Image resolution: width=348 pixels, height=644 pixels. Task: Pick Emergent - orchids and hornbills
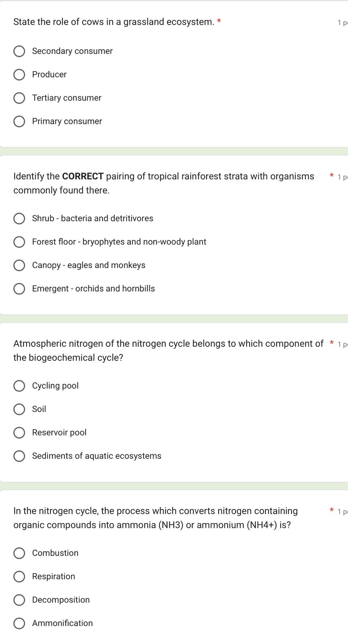[x=19, y=289]
